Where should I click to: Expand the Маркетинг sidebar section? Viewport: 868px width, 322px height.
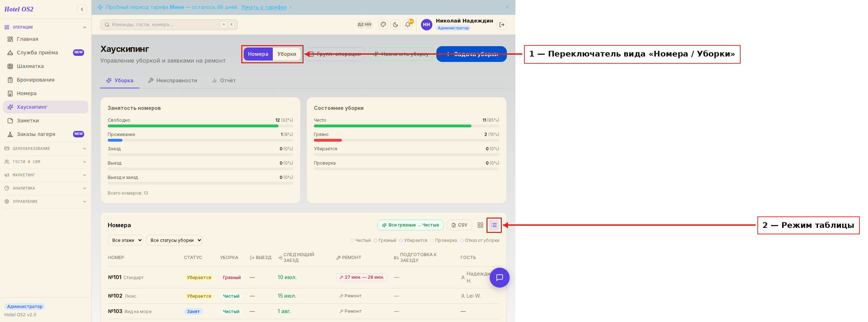(x=45, y=175)
